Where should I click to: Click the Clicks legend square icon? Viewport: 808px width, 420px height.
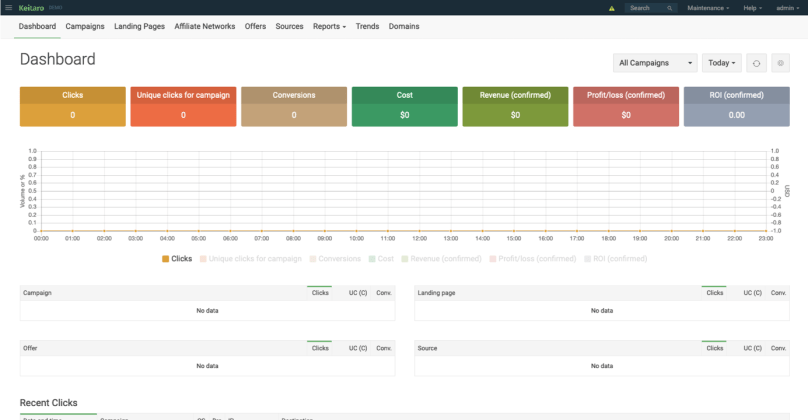point(166,259)
